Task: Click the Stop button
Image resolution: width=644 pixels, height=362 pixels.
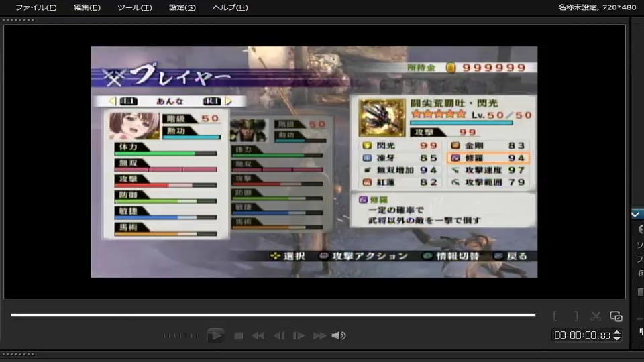Action: coord(238,336)
